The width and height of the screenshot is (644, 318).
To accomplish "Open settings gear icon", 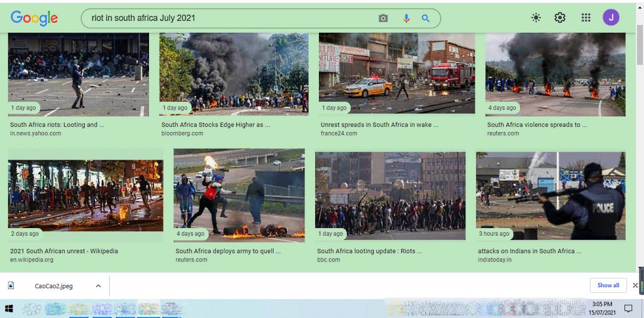I will 560,18.
